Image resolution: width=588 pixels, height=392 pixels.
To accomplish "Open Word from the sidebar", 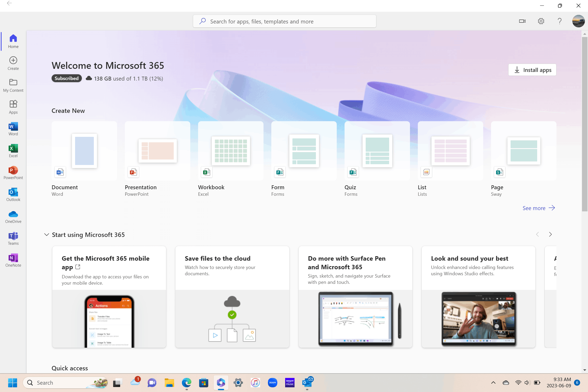I will click(13, 129).
